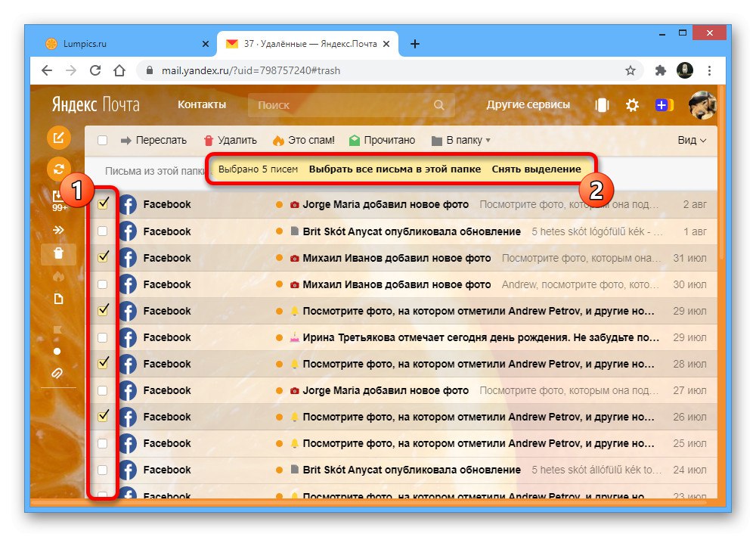The width and height of the screenshot is (756, 537).
Task: Uncheck the 26 июл email checkbox
Action: coord(103,416)
